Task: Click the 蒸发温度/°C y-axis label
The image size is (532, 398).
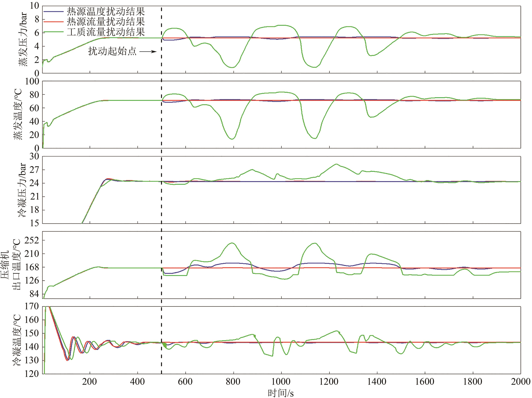Action: tap(17, 114)
